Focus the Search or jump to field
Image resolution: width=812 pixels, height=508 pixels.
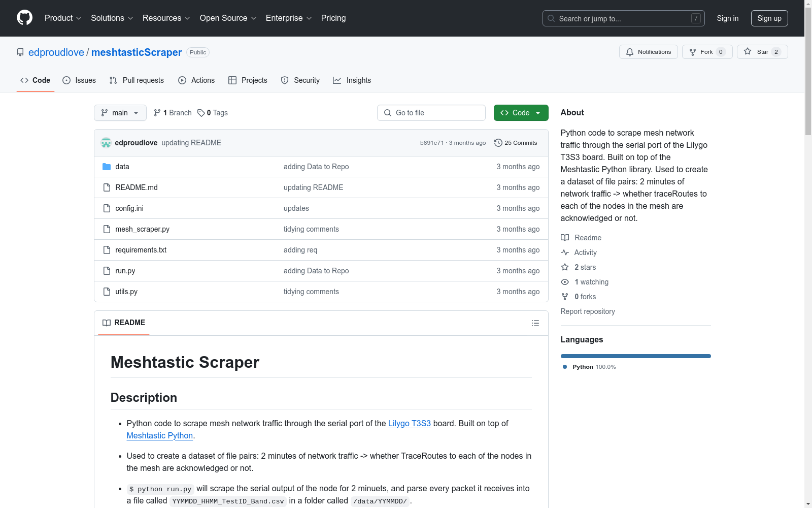click(x=624, y=18)
